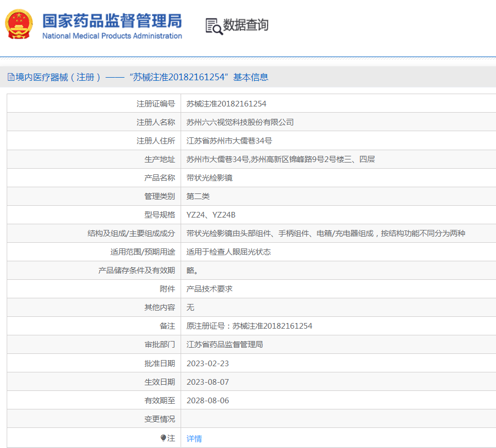Click the 审批部门 label
This screenshot has width=496, height=448.
[160, 345]
